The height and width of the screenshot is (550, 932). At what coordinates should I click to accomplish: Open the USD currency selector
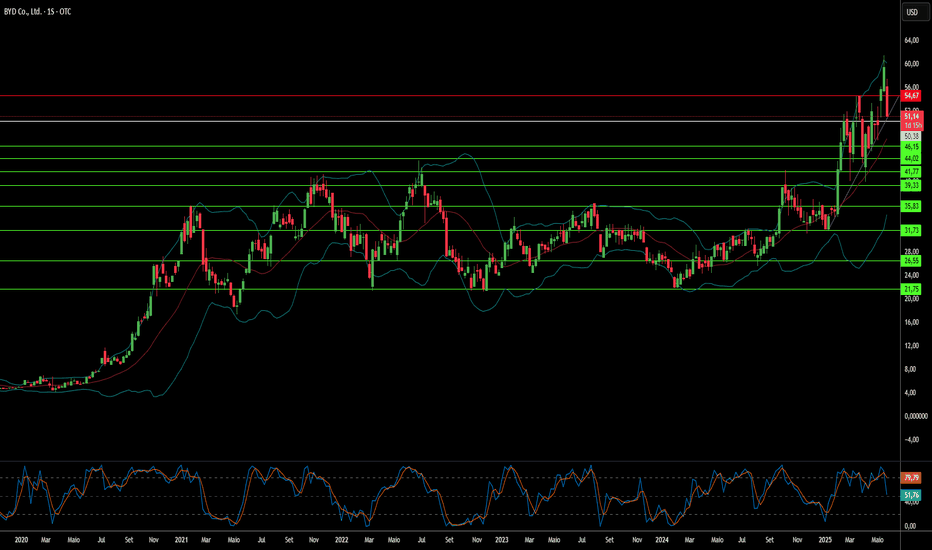tap(912, 12)
